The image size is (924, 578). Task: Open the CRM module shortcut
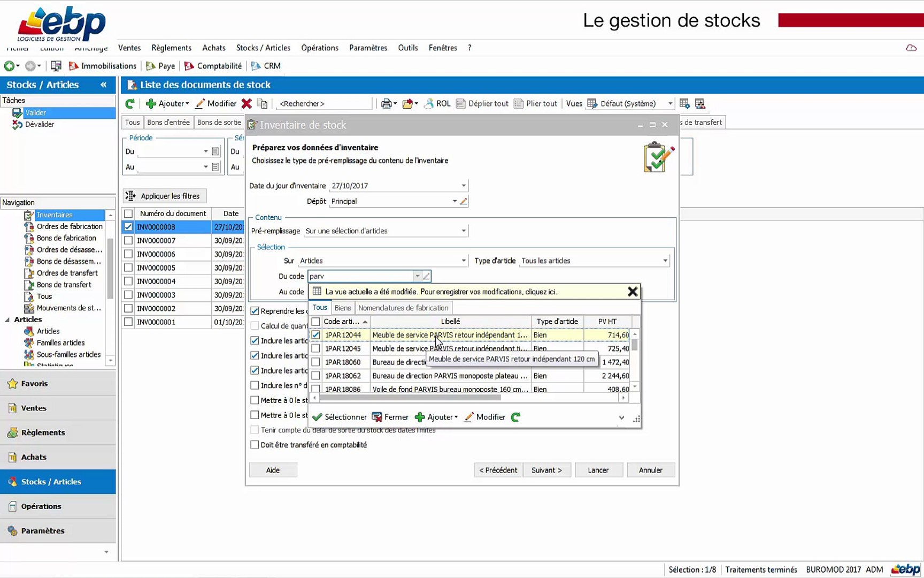tap(266, 66)
